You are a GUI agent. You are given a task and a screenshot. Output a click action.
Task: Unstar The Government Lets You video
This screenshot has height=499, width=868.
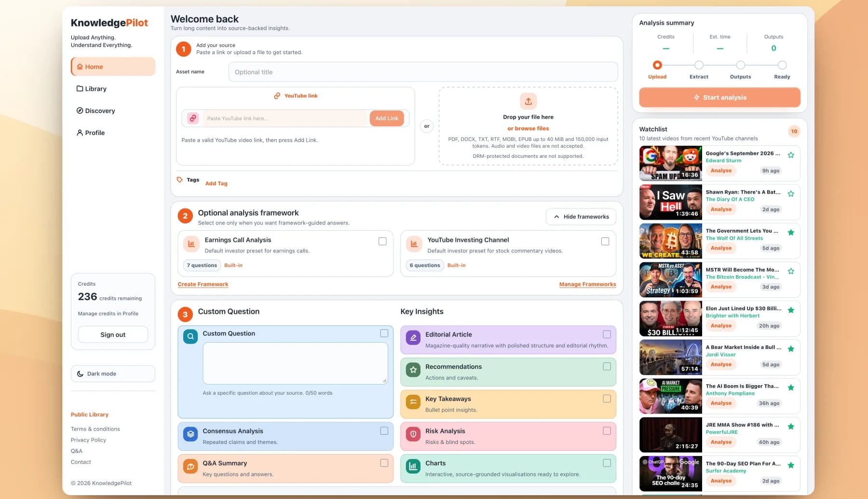point(791,233)
